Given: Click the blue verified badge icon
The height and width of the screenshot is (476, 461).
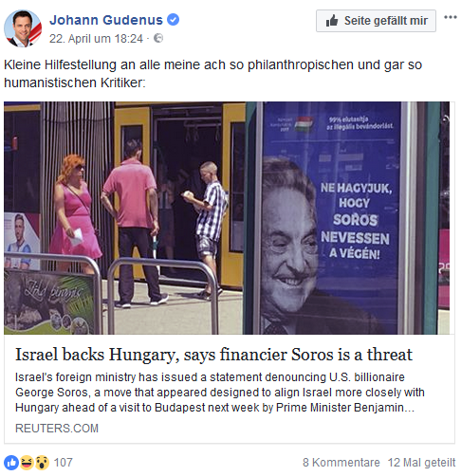Looking at the screenshot, I should click(x=173, y=20).
